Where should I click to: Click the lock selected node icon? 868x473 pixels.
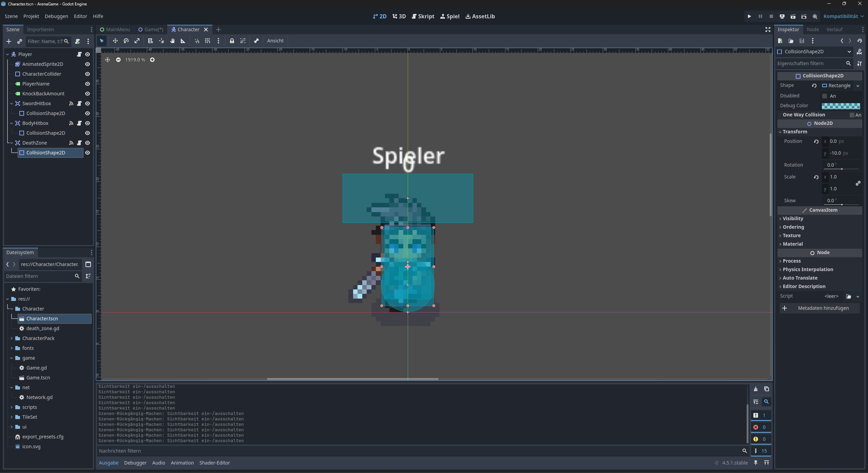[x=232, y=41]
